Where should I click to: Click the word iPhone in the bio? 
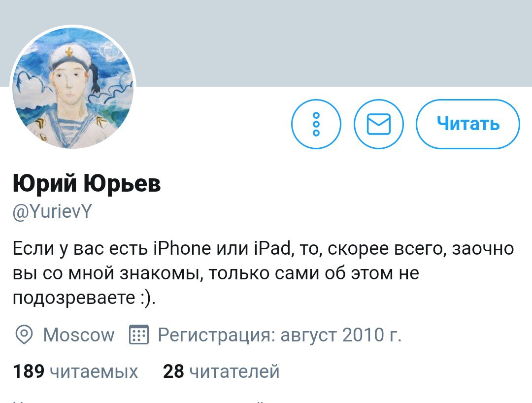[182, 248]
